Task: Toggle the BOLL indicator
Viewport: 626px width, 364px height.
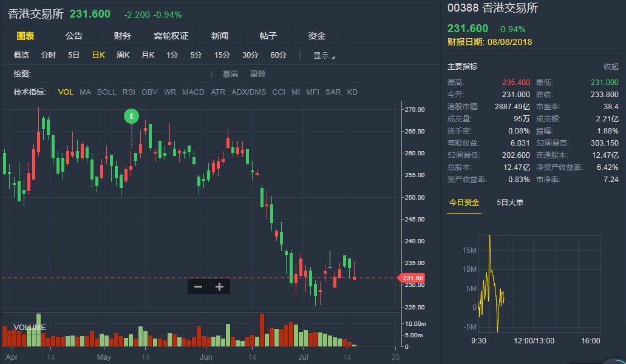Action: [x=107, y=92]
